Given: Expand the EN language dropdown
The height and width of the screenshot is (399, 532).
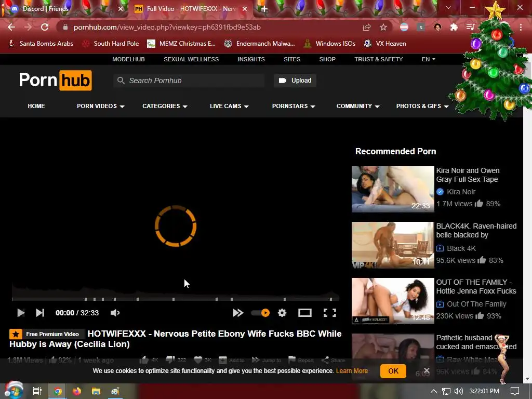Looking at the screenshot, I should click(428, 59).
